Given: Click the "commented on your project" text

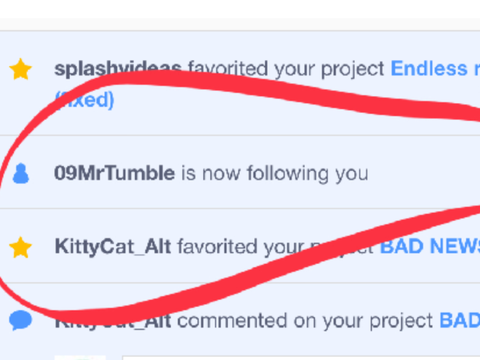Looking at the screenshot, I should pos(305,321).
